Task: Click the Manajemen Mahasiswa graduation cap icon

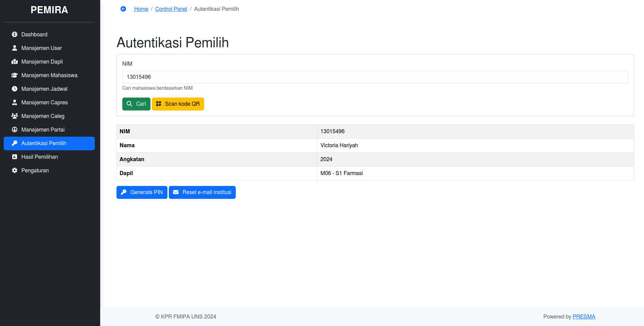Action: 15,75
